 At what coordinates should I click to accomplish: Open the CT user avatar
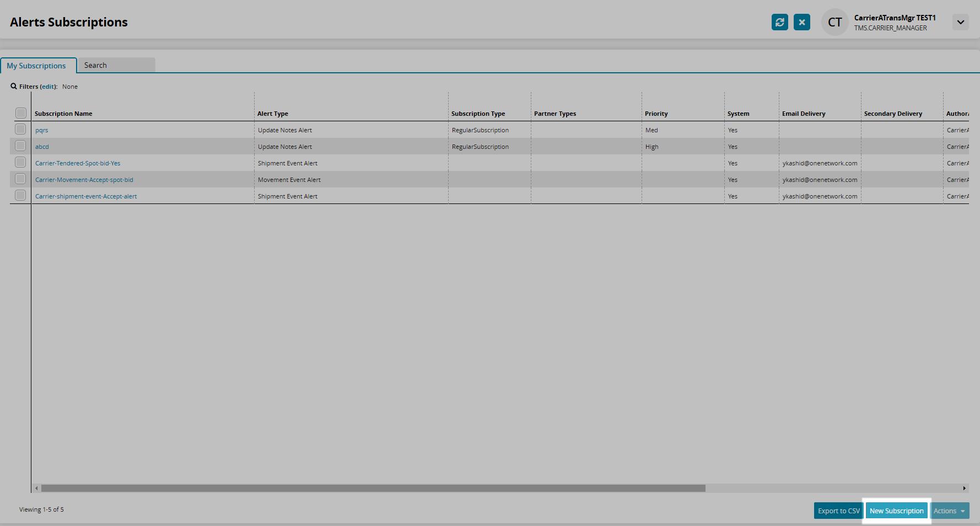835,22
